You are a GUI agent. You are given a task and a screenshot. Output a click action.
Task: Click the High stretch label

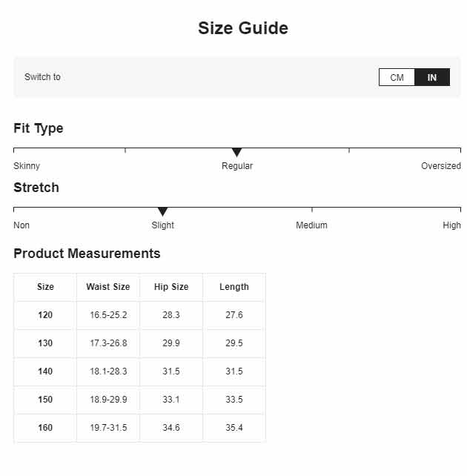tap(452, 225)
